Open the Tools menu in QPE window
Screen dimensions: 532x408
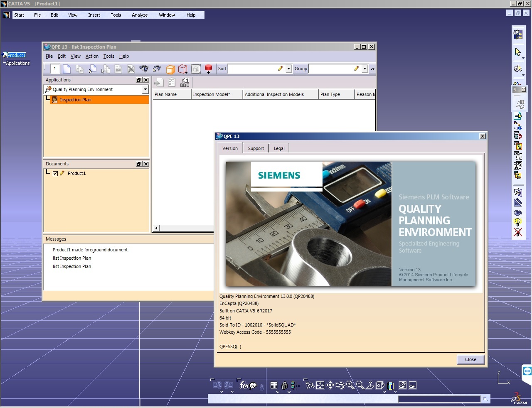[x=109, y=56]
